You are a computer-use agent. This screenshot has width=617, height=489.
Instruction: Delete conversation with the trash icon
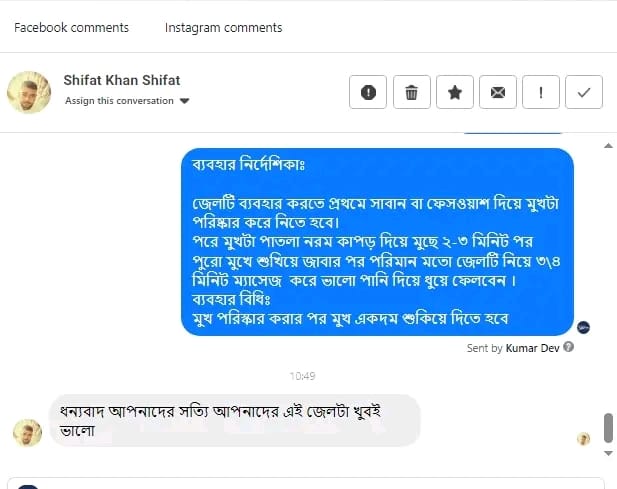click(x=411, y=92)
